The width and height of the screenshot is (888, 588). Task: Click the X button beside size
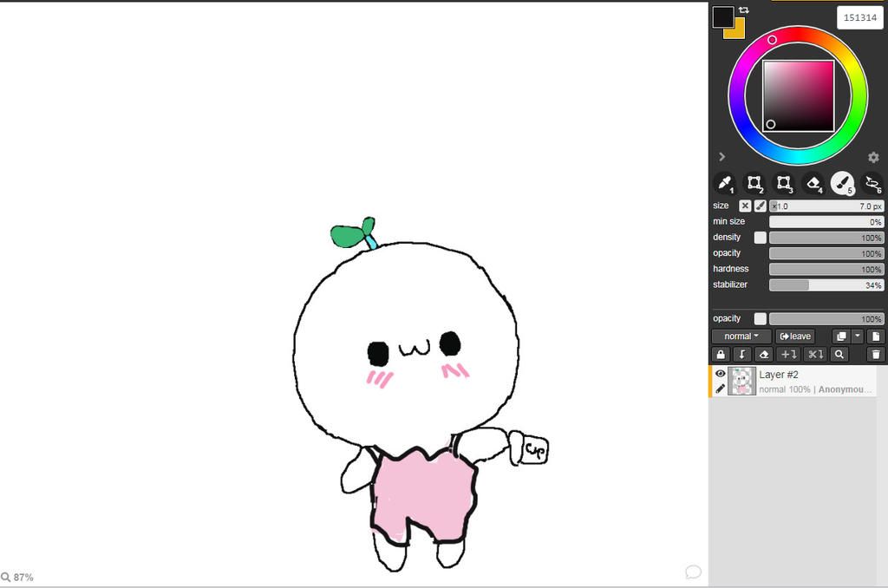pos(745,206)
